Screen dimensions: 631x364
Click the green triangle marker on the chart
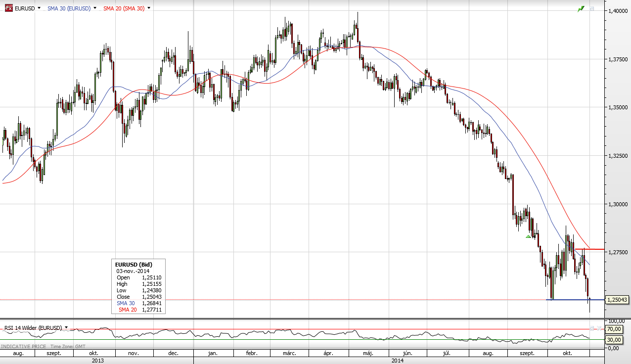[x=528, y=236]
